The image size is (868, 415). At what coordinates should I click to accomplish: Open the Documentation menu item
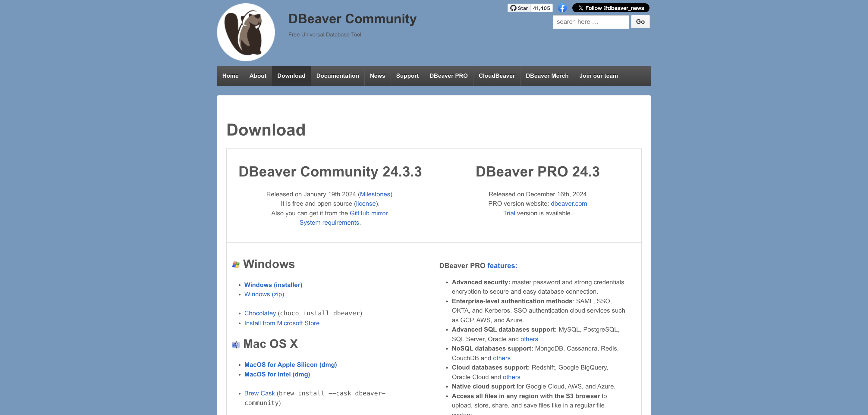(x=337, y=76)
